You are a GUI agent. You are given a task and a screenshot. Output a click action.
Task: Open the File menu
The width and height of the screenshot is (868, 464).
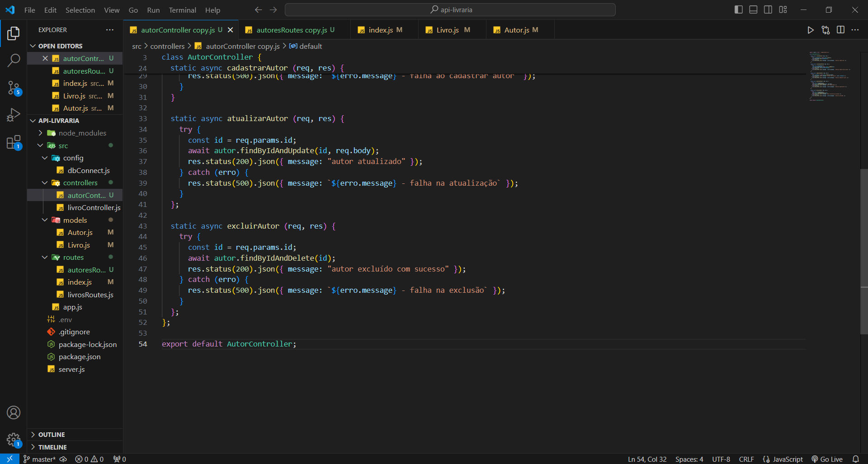[x=30, y=10]
